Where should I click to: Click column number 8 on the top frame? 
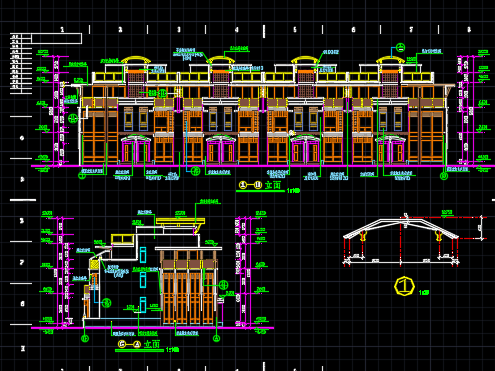coord(469,30)
